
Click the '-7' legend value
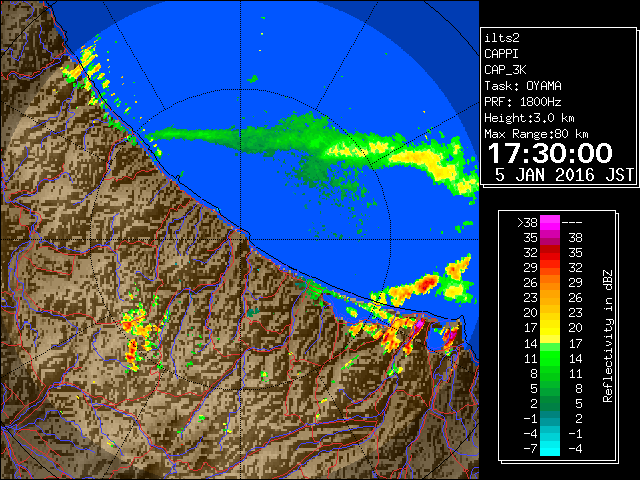pos(530,449)
